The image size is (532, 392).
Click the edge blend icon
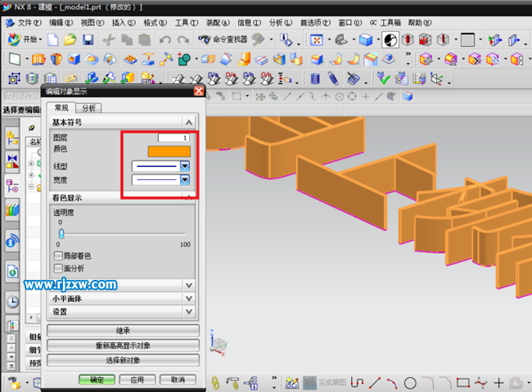click(x=318, y=60)
